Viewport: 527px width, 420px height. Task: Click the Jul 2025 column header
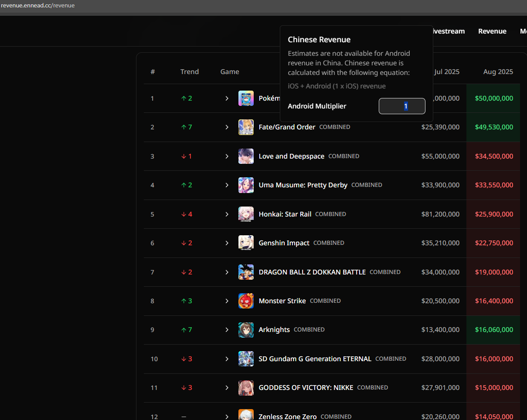click(446, 72)
